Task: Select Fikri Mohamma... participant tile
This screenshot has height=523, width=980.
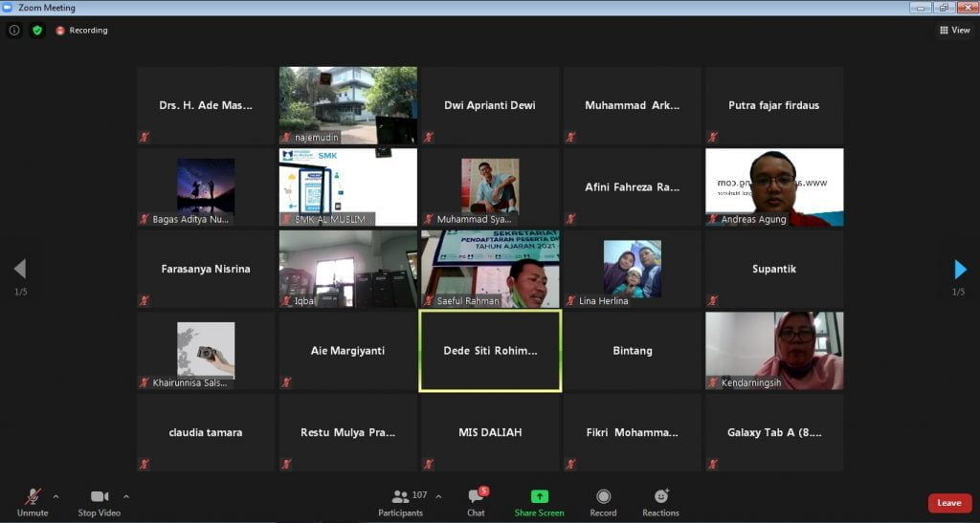Action: point(633,432)
